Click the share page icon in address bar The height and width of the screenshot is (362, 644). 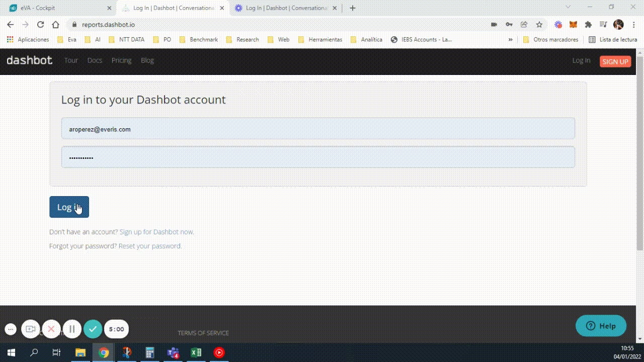(x=524, y=25)
